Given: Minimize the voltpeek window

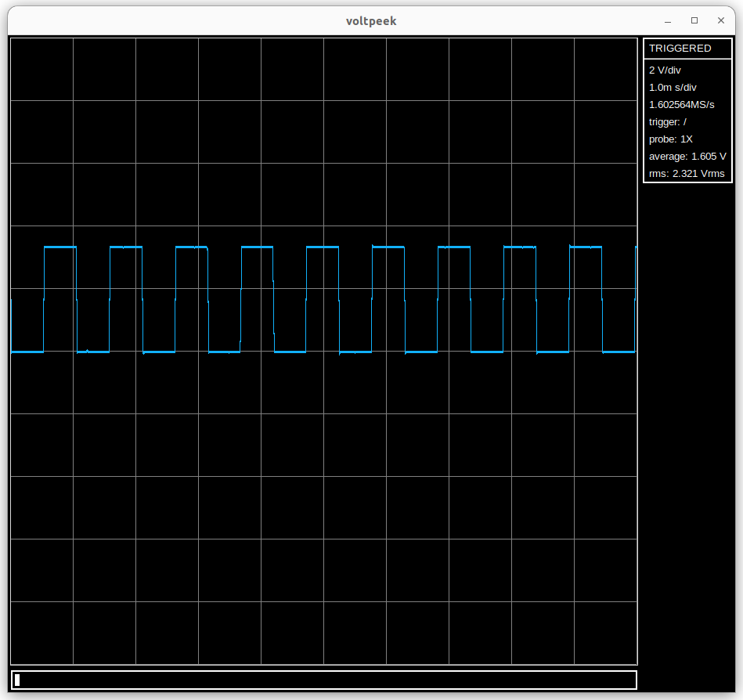Looking at the screenshot, I should (x=668, y=21).
